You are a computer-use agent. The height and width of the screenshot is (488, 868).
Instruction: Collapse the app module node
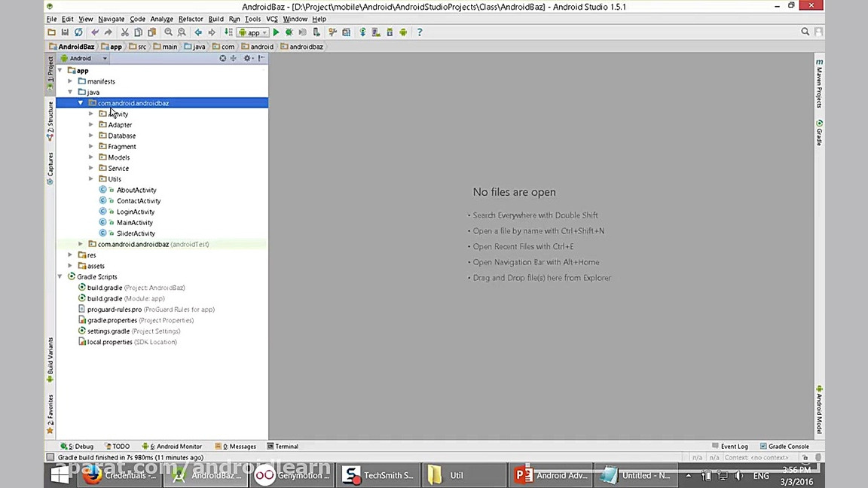click(x=60, y=70)
